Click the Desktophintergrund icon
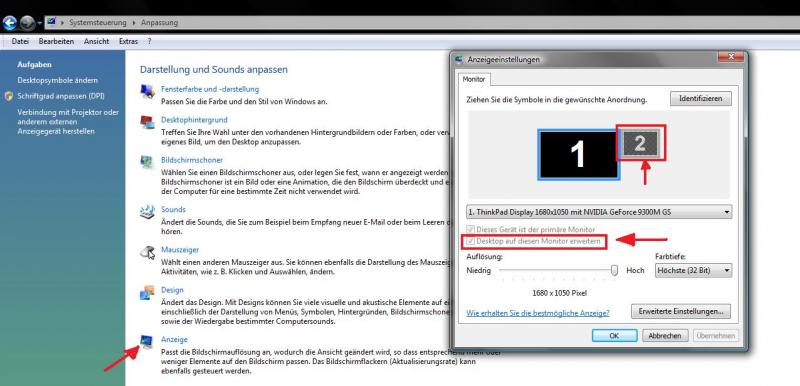The width and height of the screenshot is (800, 386). pos(147,122)
